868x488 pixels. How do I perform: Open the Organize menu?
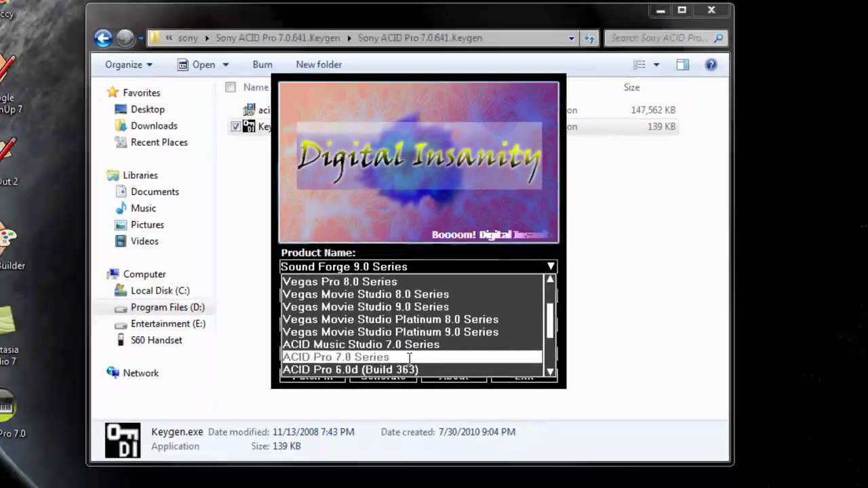point(129,64)
